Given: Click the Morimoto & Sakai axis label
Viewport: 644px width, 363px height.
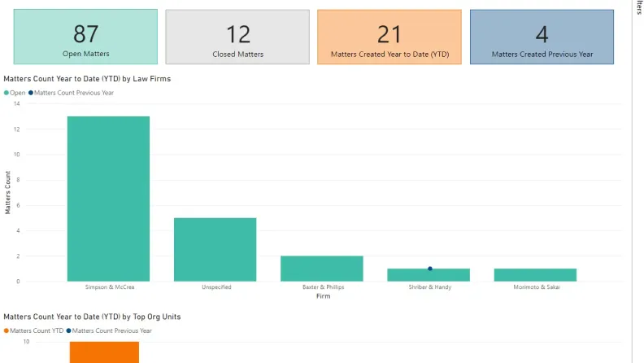Looking at the screenshot, I should (536, 287).
